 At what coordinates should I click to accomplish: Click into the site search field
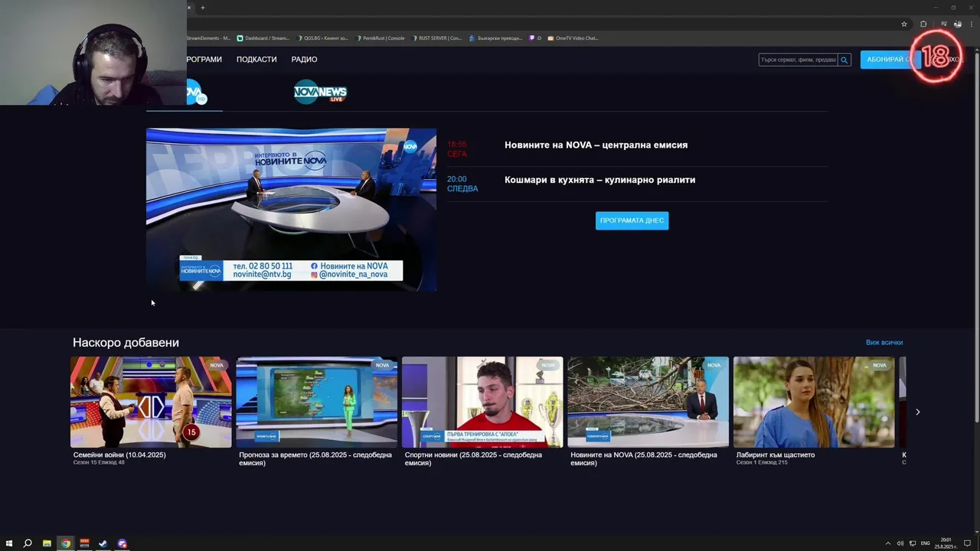[x=799, y=60]
